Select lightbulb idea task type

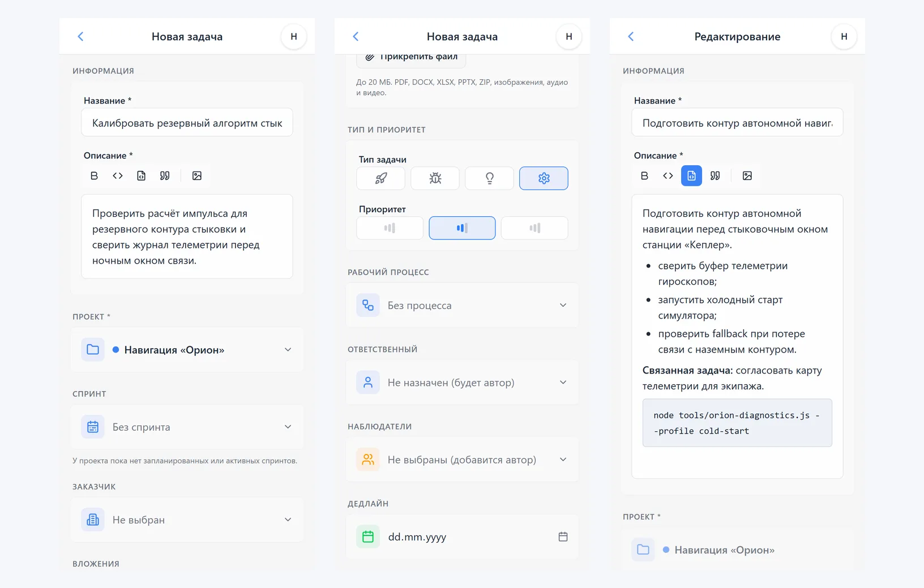coord(489,178)
